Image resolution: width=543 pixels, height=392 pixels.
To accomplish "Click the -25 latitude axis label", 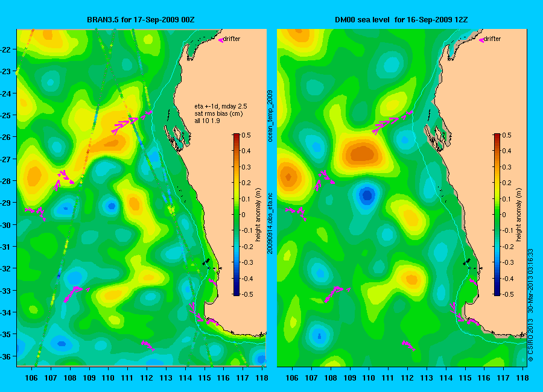I will (5, 115).
